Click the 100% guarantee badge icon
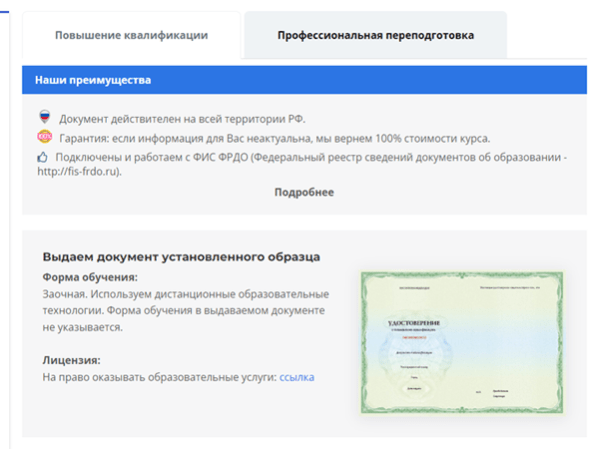 (43, 137)
